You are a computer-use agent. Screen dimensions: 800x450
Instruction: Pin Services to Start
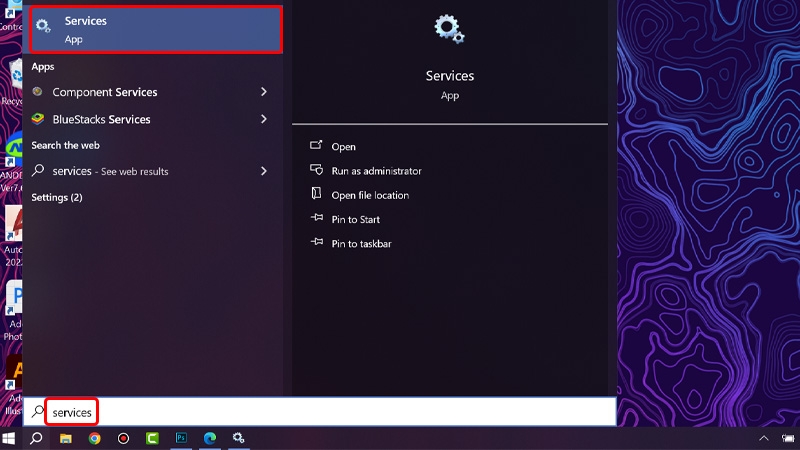[356, 219]
